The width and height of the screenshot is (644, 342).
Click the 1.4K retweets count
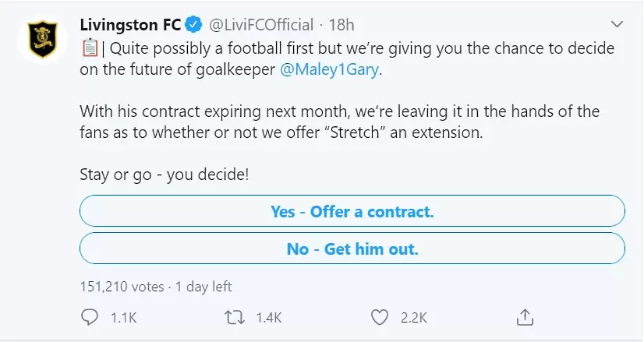click(269, 318)
